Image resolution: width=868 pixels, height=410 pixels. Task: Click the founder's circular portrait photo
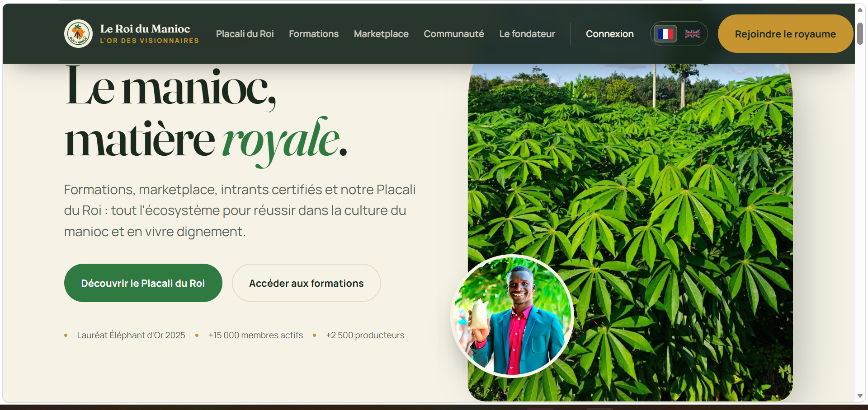point(513,316)
